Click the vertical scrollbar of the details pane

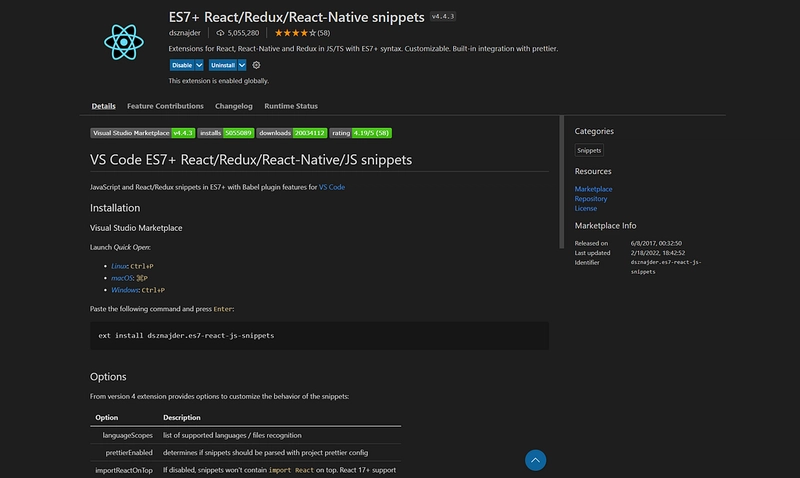pos(562,182)
